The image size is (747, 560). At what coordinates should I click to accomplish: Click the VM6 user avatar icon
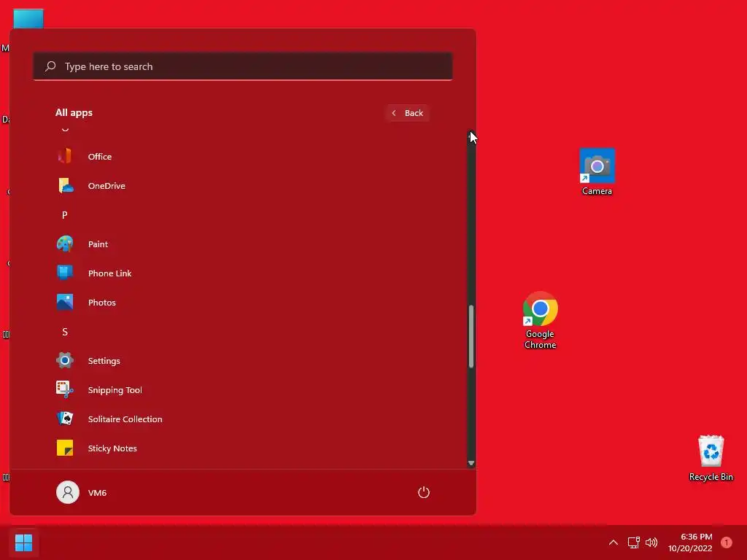[x=68, y=492]
